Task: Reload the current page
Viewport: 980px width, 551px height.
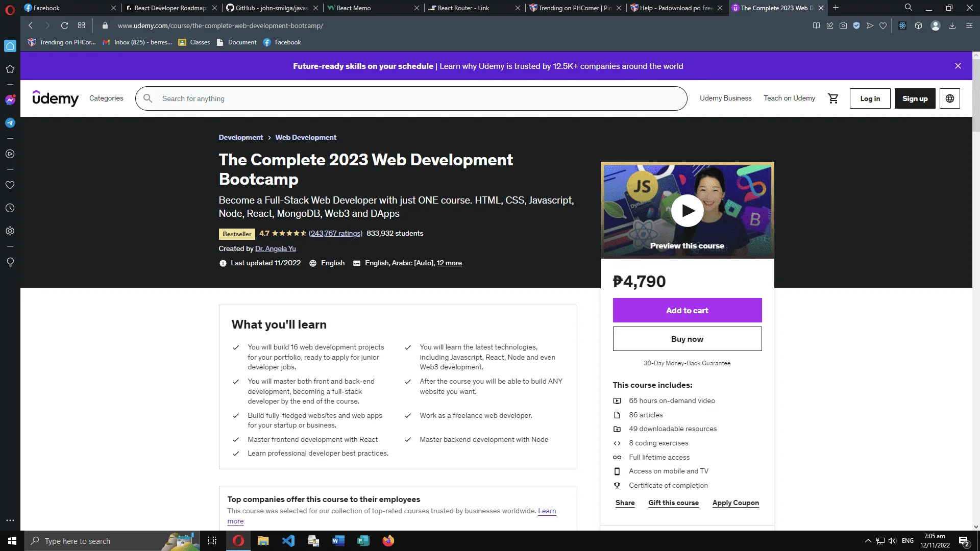Action: click(x=64, y=26)
